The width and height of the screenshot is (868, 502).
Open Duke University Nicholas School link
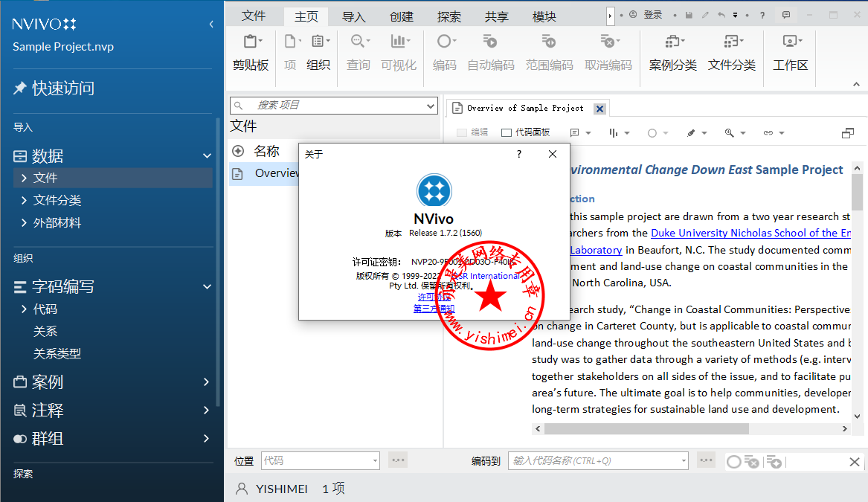750,233
